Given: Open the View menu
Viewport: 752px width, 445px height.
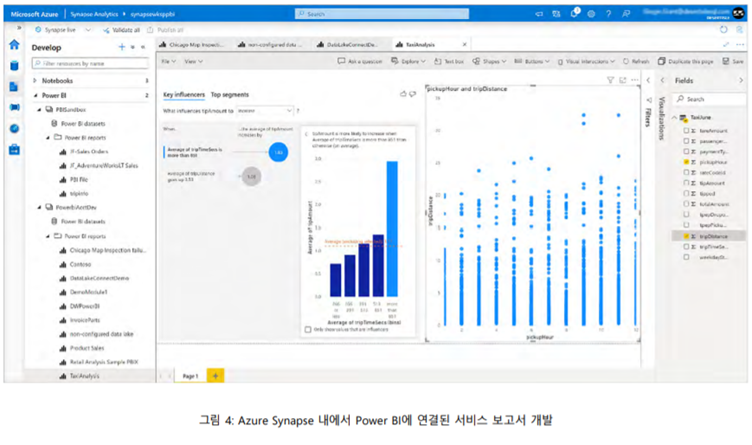Looking at the screenshot, I should 193,61.
